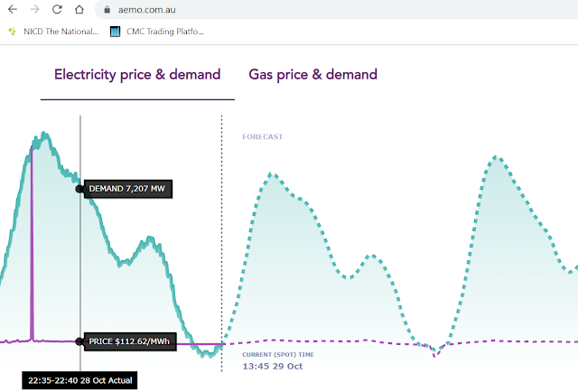
Task: Click the 13:45 29 Oct spot time label
Action: [272, 366]
